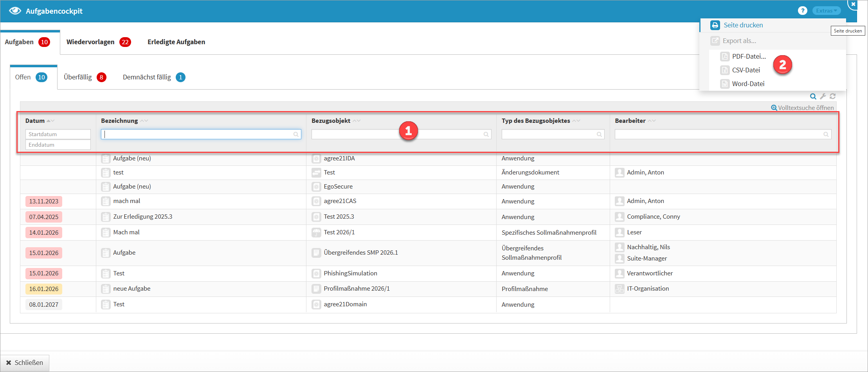Click the Startdatum filter field

pos(58,134)
